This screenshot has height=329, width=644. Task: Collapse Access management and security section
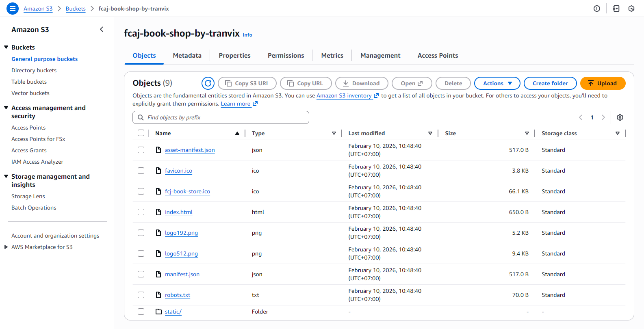click(6, 108)
